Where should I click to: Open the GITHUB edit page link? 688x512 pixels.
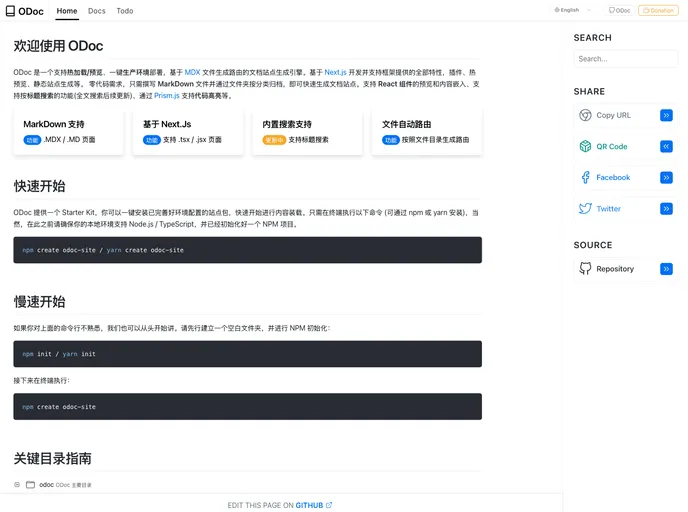pos(309,505)
